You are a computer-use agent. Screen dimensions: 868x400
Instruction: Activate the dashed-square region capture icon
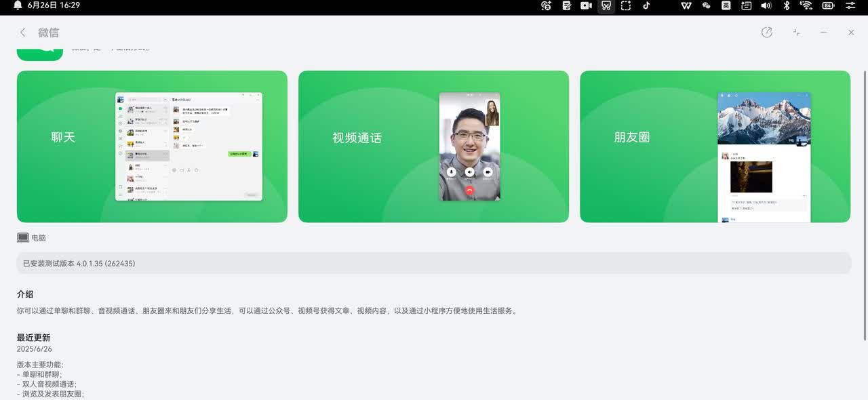click(626, 5)
